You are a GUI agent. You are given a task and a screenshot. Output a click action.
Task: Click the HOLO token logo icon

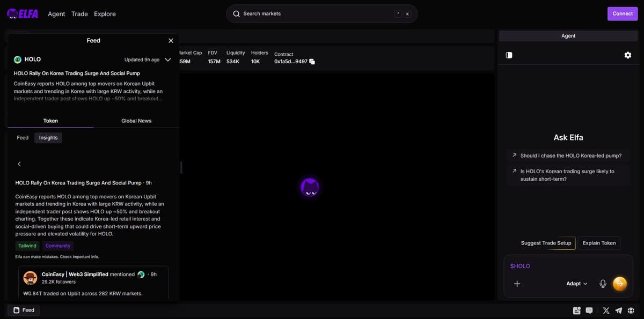(x=18, y=60)
